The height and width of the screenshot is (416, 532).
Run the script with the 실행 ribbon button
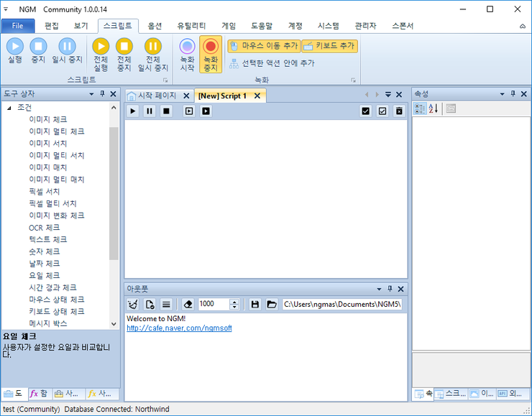click(15, 50)
